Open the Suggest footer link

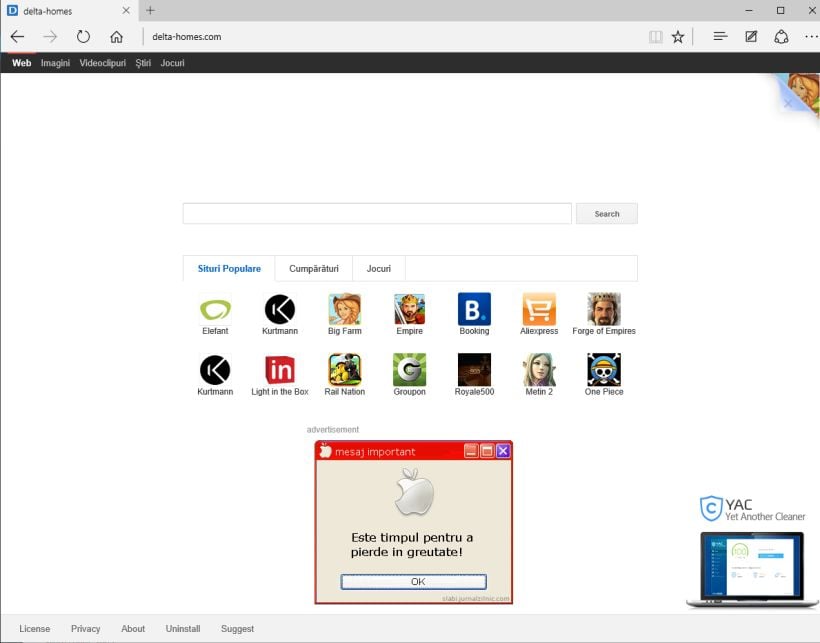[237, 628]
